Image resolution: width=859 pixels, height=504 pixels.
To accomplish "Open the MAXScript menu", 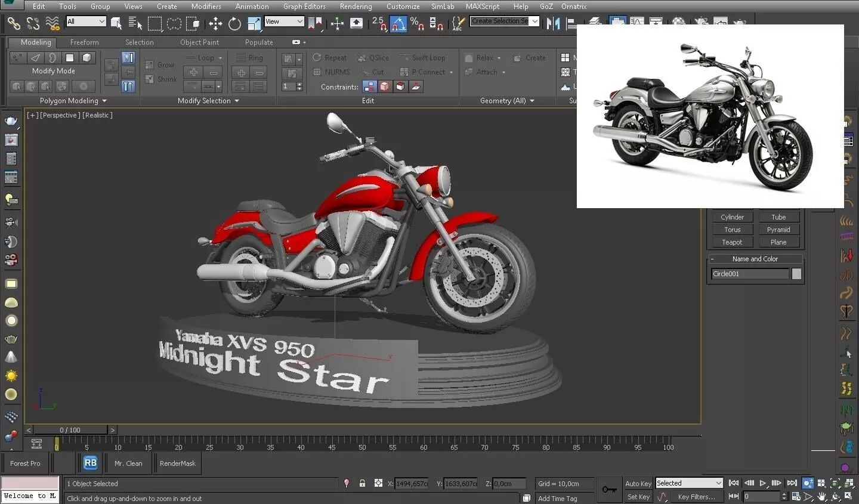I will (483, 7).
